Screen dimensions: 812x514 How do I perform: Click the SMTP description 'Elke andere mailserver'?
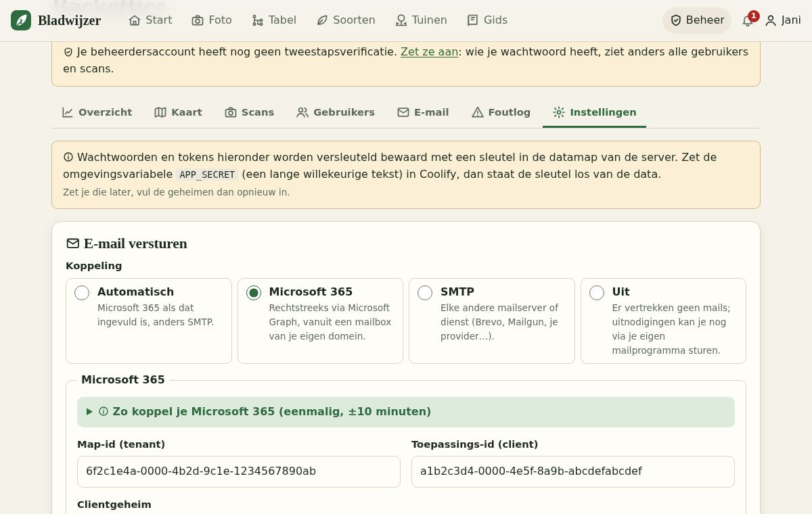pos(499,322)
